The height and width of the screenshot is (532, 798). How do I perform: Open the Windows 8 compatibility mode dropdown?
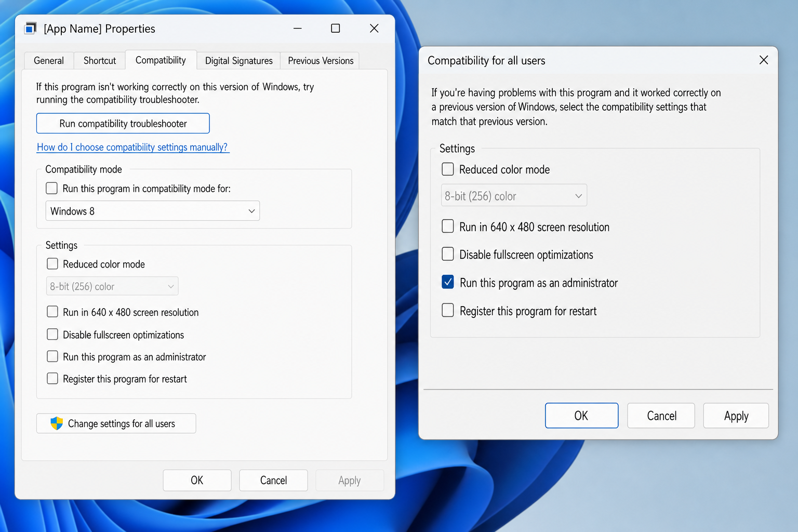pyautogui.click(x=153, y=211)
